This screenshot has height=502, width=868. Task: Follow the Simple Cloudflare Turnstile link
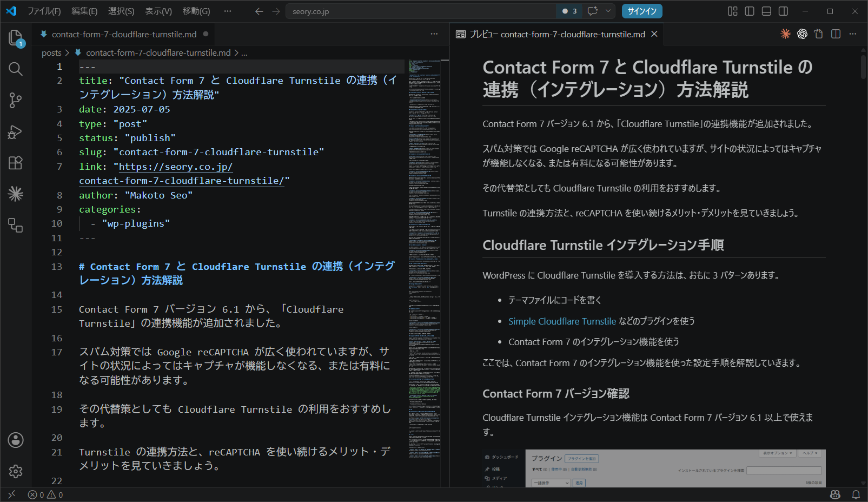[x=562, y=321]
